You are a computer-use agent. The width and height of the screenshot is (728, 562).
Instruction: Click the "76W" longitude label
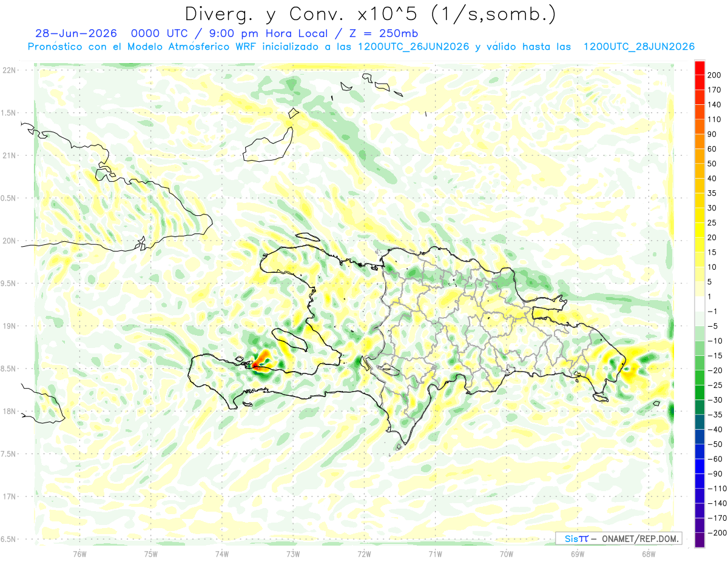pos(79,554)
